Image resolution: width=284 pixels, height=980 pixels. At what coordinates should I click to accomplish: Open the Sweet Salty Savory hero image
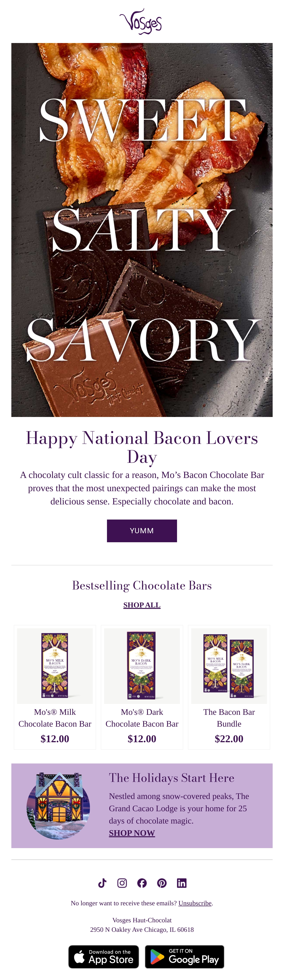tap(142, 230)
